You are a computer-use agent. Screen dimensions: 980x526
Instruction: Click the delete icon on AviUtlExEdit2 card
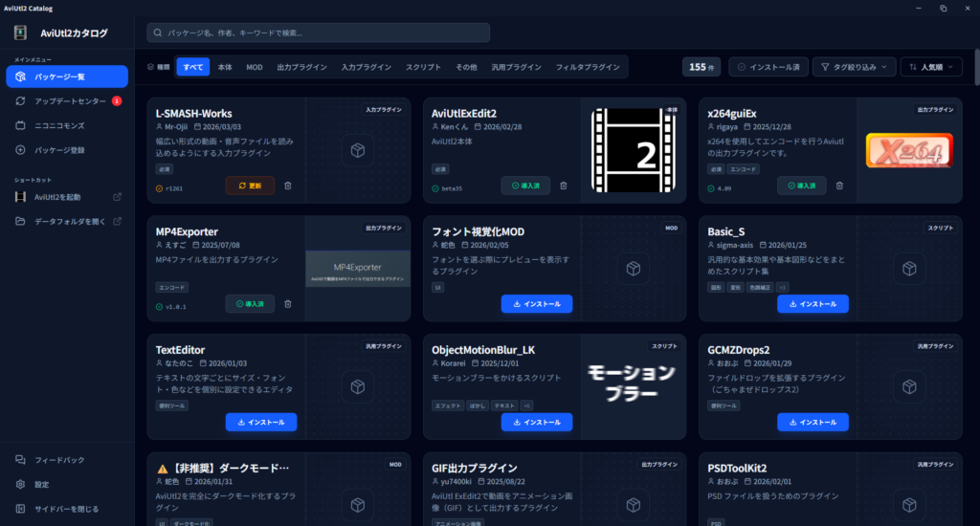pos(564,186)
